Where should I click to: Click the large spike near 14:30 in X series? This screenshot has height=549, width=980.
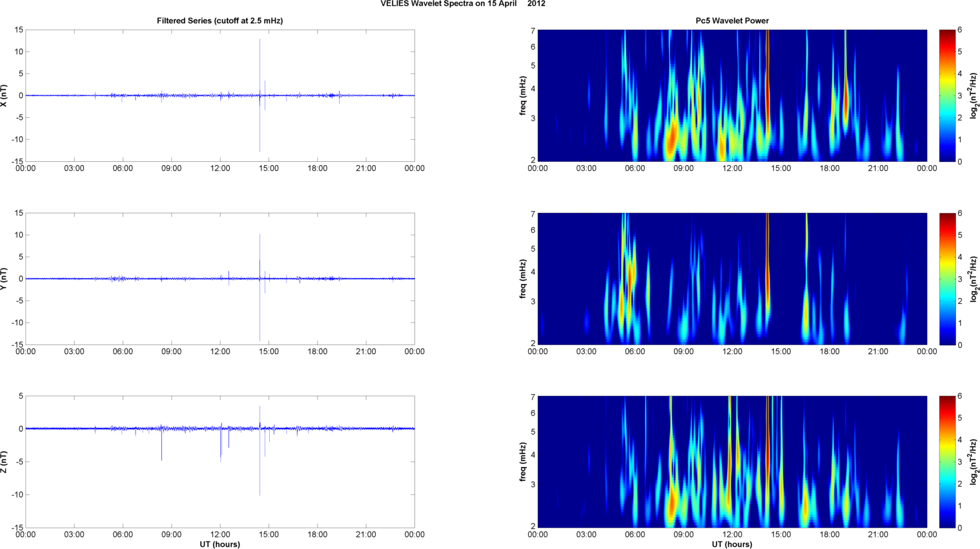260,95
